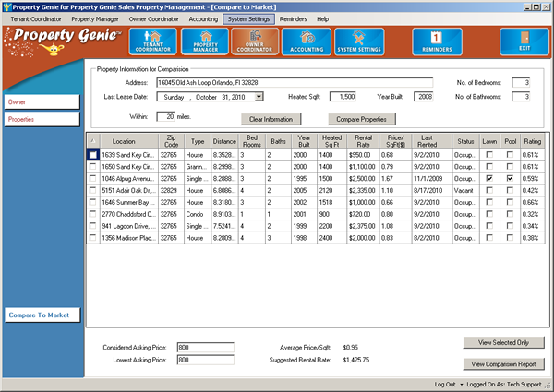Viewport: 554px width, 392px height.
Task: Click the $2,500.00 rental rate cell
Action: coord(363,179)
